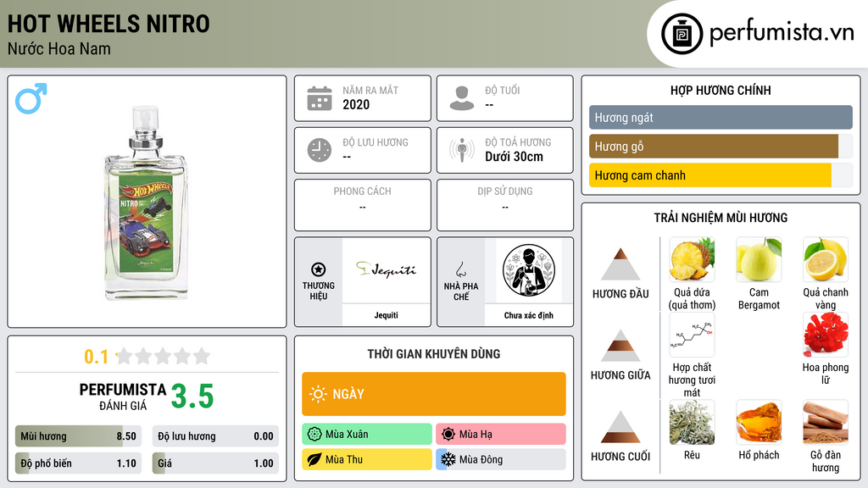Click the leaf icon in Mùa Thu
The width and height of the screenshot is (868, 488).
[x=314, y=459]
